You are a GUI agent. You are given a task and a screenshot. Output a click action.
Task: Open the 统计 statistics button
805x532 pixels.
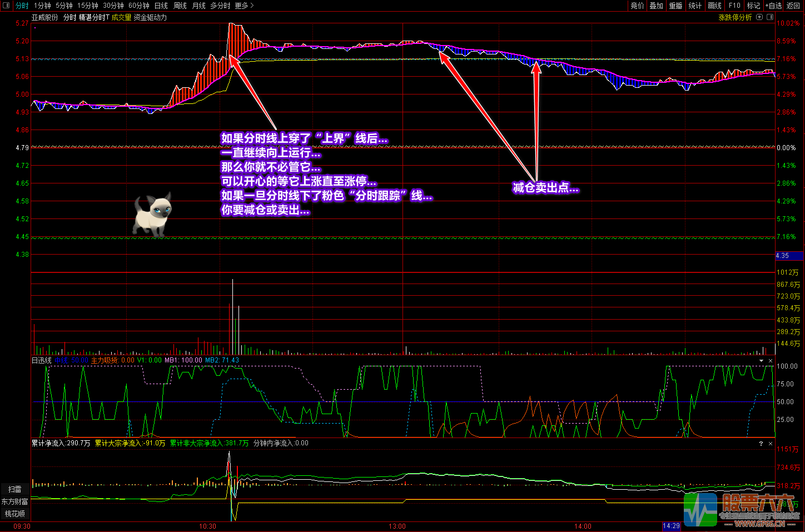click(695, 6)
